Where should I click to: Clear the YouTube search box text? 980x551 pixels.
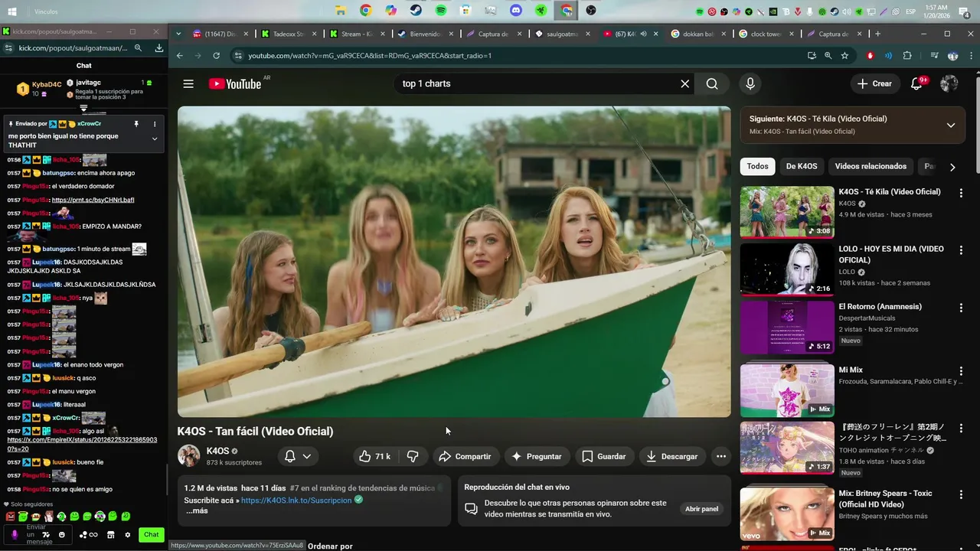pyautogui.click(x=684, y=83)
